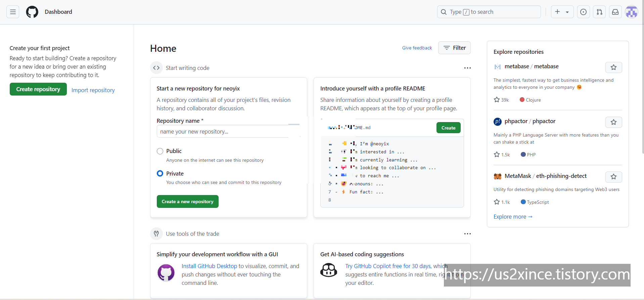Open the Try GitHub Copilot free link

point(388,266)
